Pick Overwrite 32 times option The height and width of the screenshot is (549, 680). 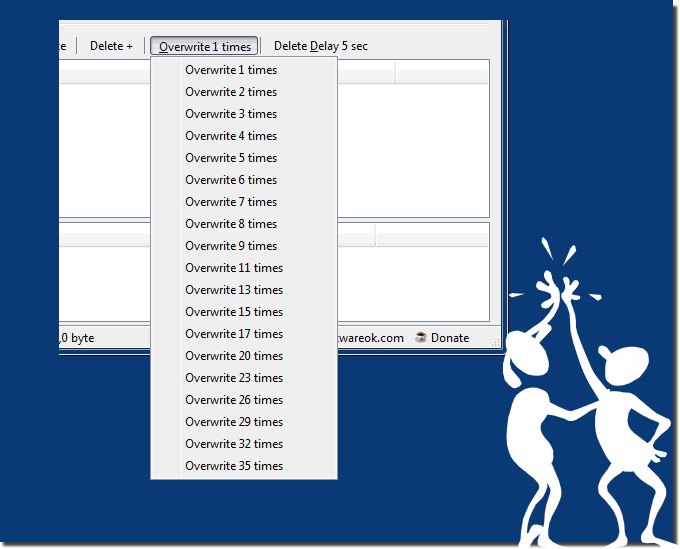click(244, 444)
